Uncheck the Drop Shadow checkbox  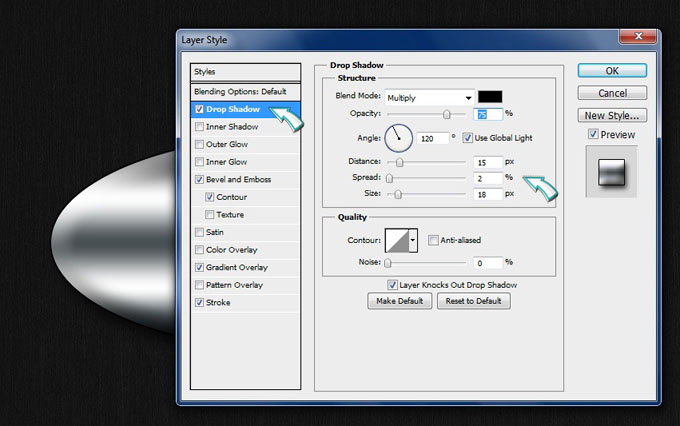click(x=199, y=109)
